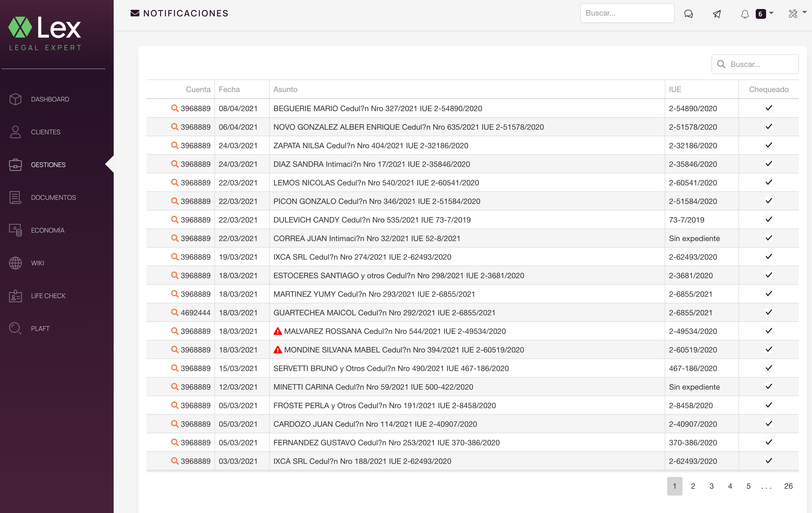Toggle Chequeado check for ESTOCERES SANTIAGO row
This screenshot has height=513, width=812.
(x=769, y=275)
